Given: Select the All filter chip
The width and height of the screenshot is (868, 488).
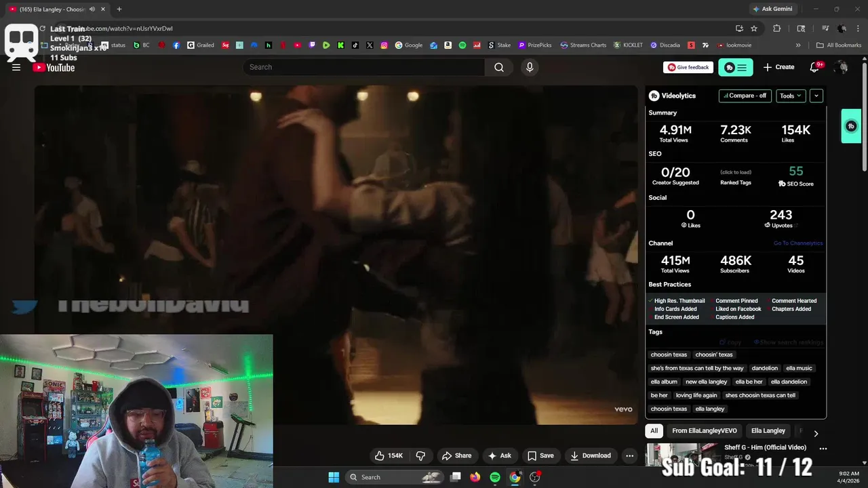Looking at the screenshot, I should pos(654,431).
